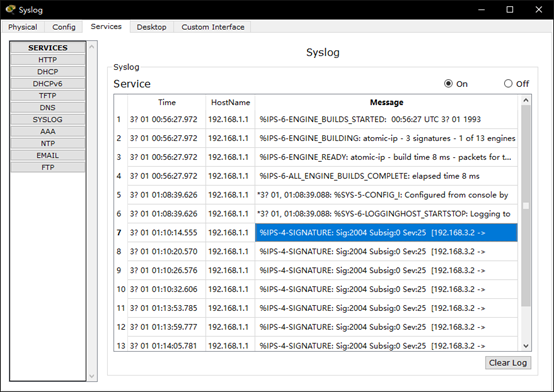Select the IPS-4-SIGNATURE message in row 8
Image resolution: width=554 pixels, height=392 pixels.
(386, 251)
